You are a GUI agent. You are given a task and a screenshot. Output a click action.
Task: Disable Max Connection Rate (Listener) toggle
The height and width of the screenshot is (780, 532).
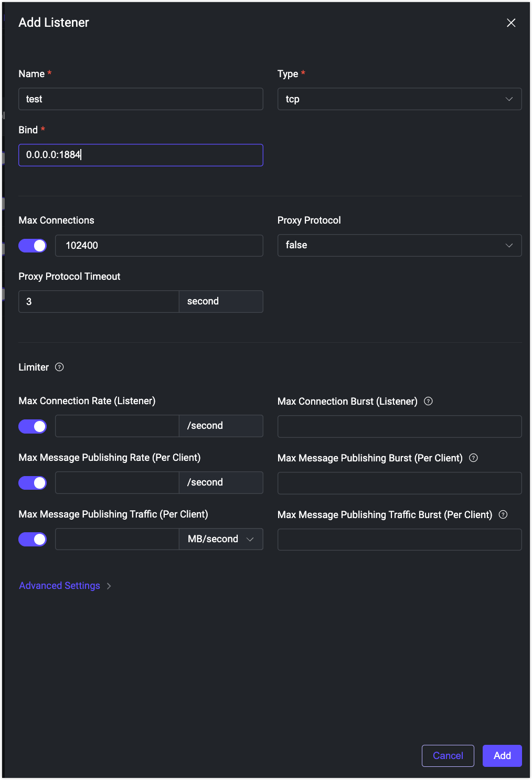click(33, 426)
